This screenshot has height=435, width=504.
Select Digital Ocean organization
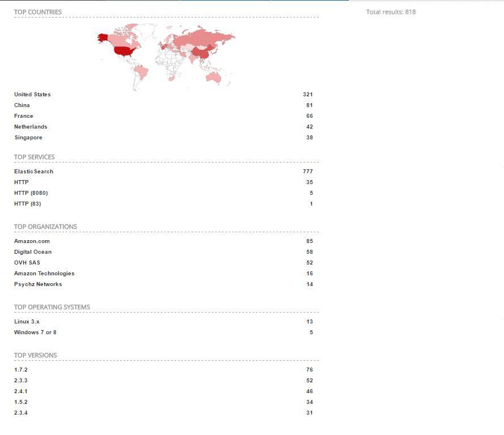[x=33, y=252]
